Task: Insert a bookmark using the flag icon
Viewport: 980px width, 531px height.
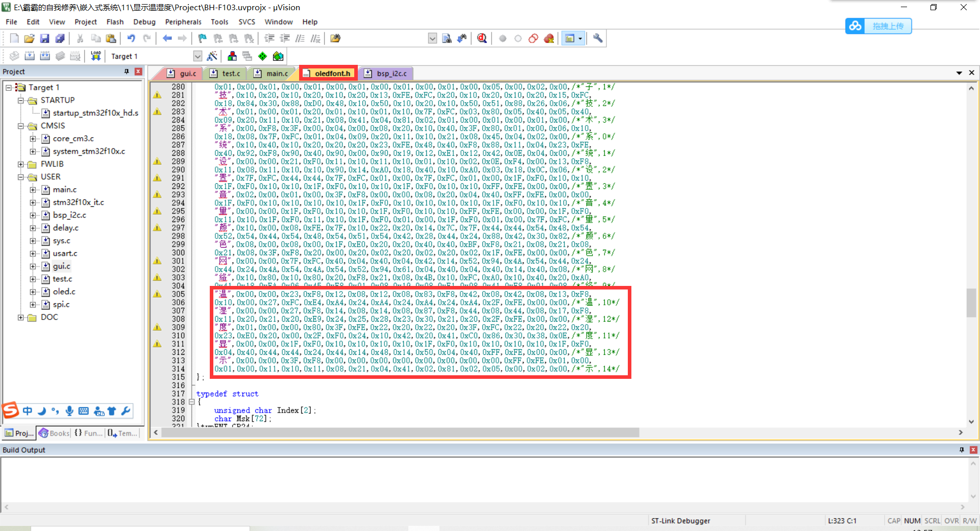Action: 203,38
